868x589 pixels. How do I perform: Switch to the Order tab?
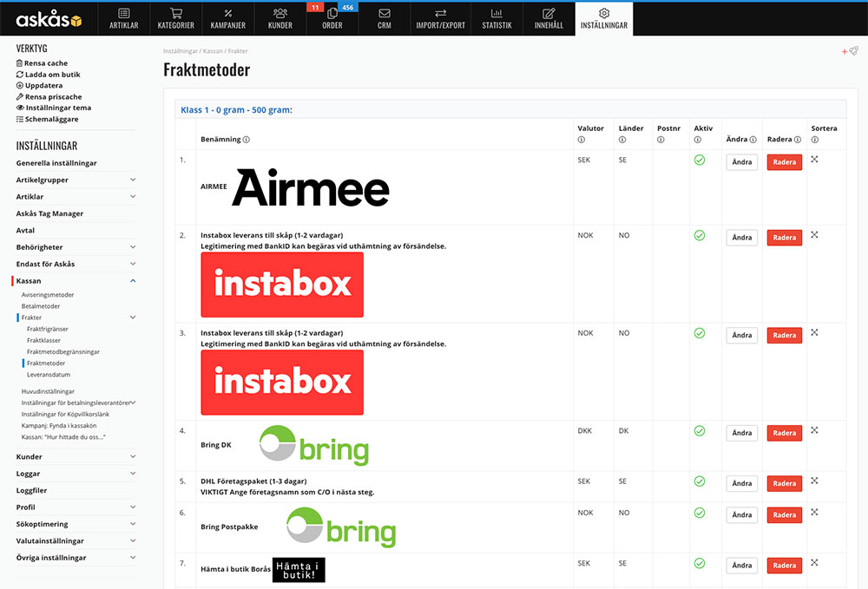(x=332, y=18)
